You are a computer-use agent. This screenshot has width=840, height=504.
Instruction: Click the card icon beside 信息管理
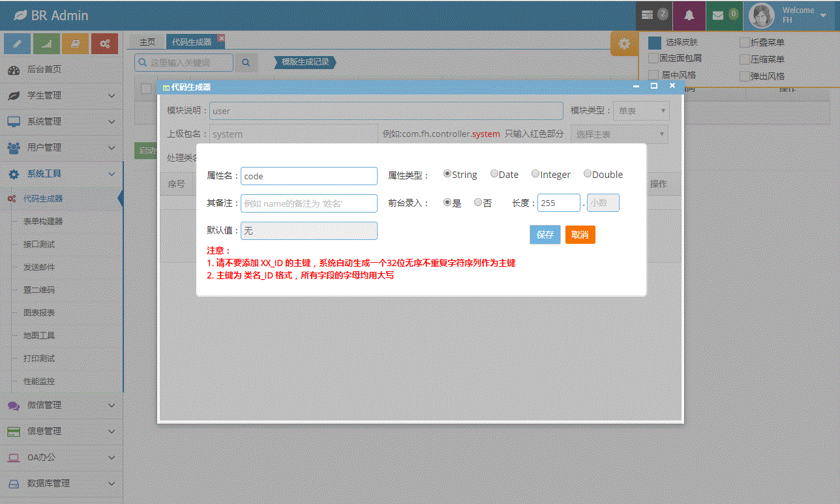point(14,432)
